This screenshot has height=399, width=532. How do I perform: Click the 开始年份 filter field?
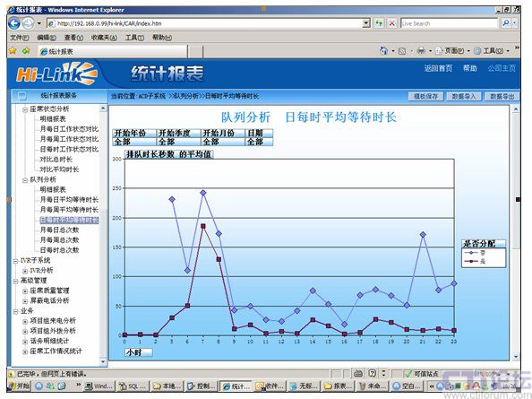click(134, 133)
